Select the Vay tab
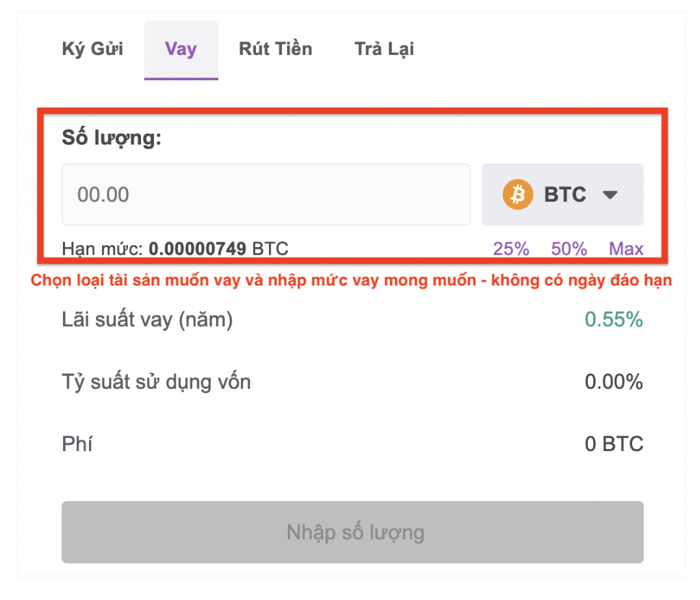This screenshot has height=600, width=700. pos(180,48)
